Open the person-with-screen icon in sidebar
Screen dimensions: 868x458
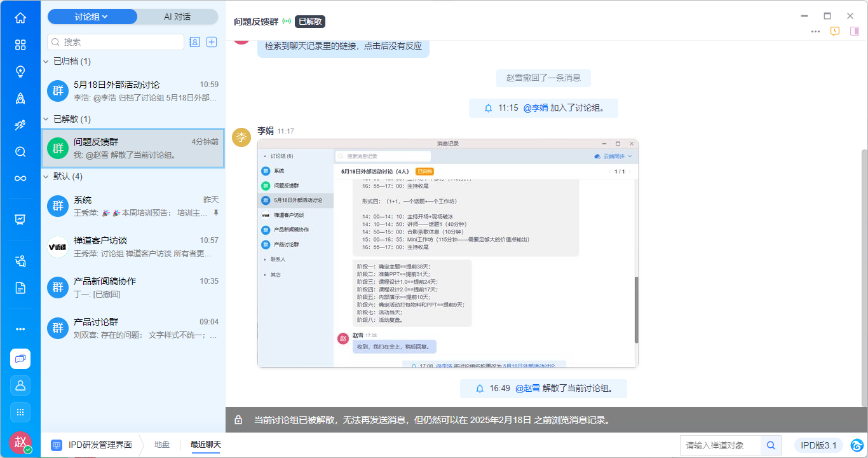coord(20,261)
